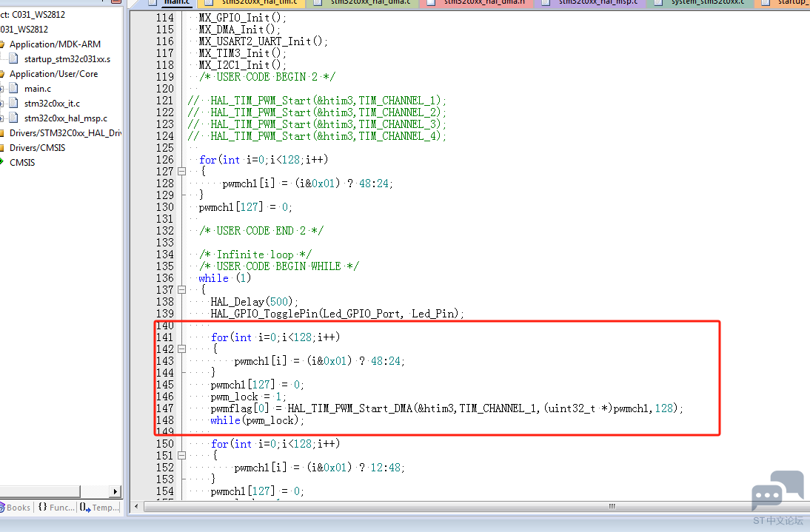This screenshot has height=532, width=810.
Task: Collapse the for-loop fold at line 142
Action: [182, 349]
